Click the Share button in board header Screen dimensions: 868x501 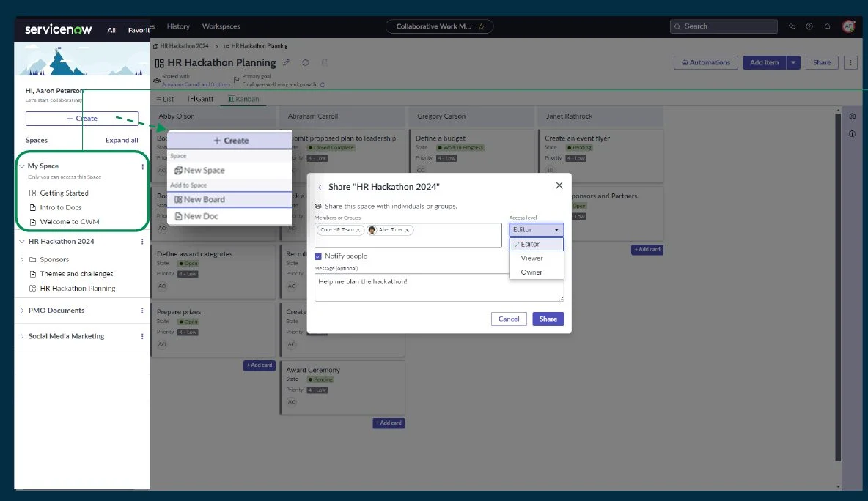822,62
